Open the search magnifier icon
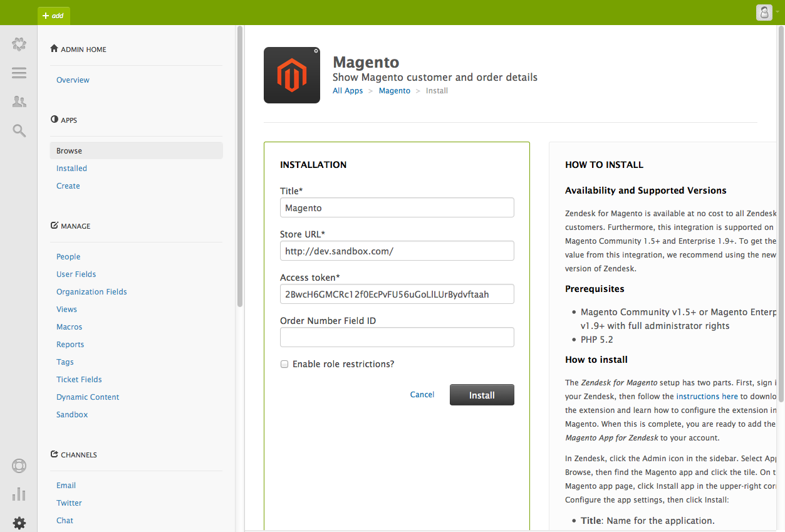This screenshot has height=532, width=785. pos(19,130)
